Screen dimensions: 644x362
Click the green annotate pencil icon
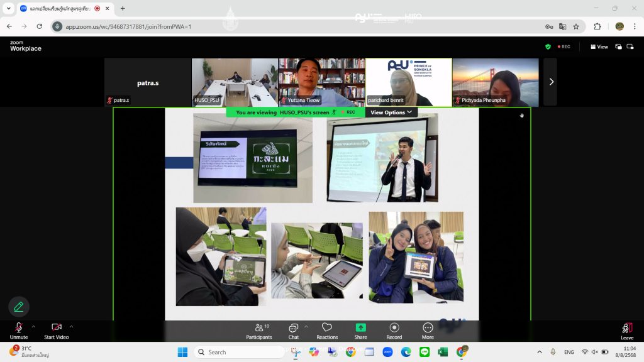(x=19, y=307)
